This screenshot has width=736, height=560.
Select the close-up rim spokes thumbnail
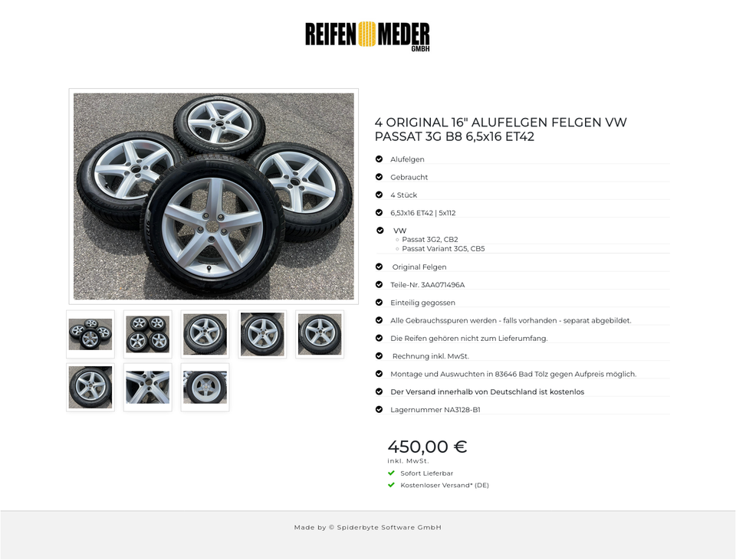click(x=148, y=388)
